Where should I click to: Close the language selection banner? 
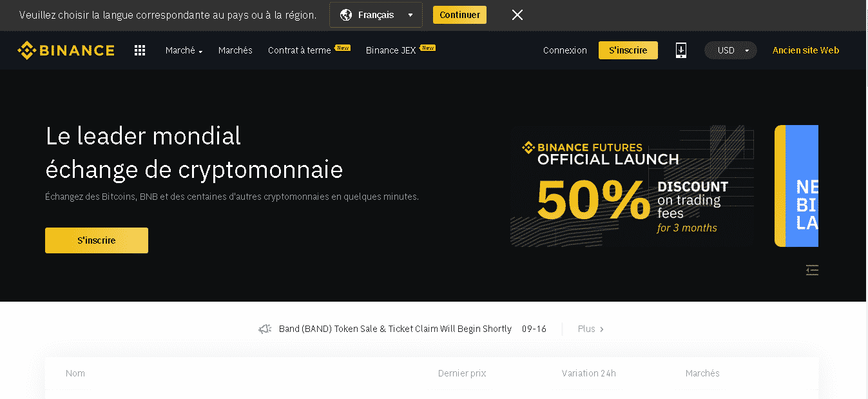pos(517,15)
